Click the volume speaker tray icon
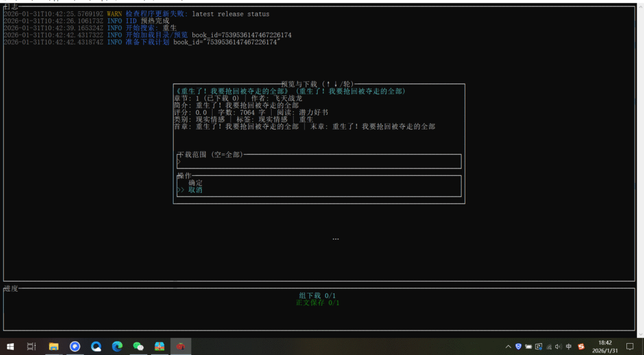The height and width of the screenshot is (355, 644). [558, 346]
